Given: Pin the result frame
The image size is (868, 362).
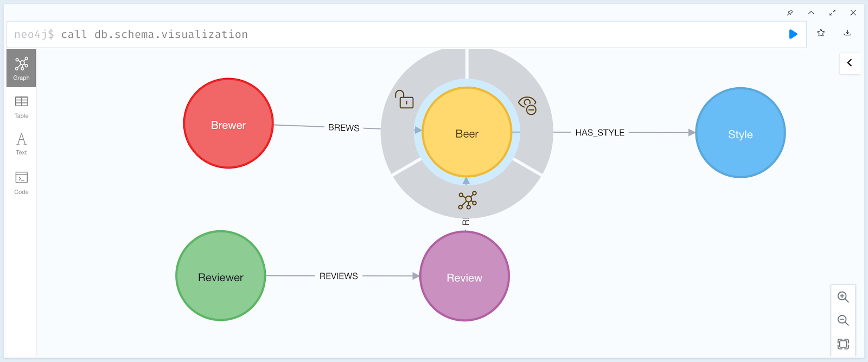Looking at the screenshot, I should [x=790, y=12].
